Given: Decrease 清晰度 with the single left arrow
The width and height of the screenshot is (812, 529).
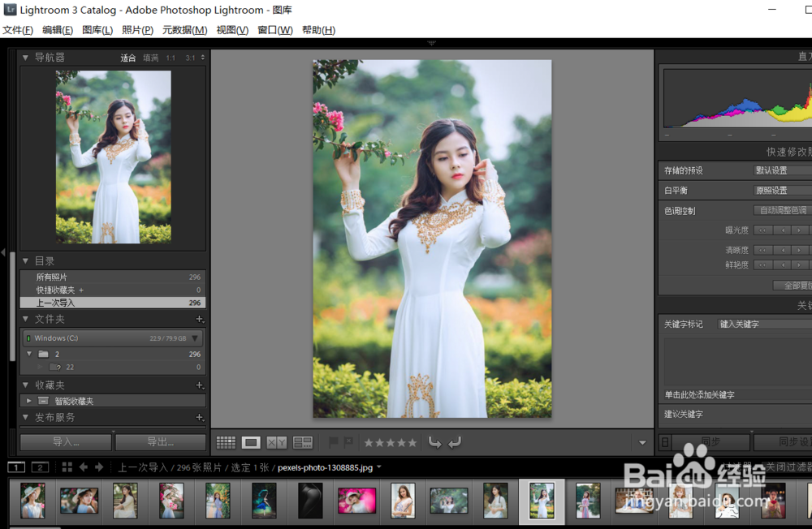Looking at the screenshot, I should [x=783, y=250].
